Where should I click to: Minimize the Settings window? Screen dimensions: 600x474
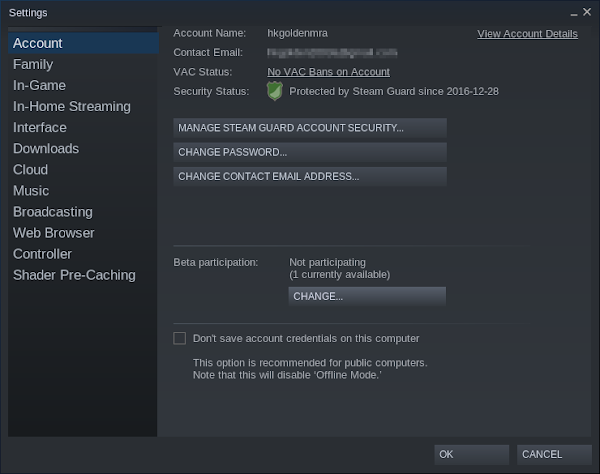tap(574, 13)
